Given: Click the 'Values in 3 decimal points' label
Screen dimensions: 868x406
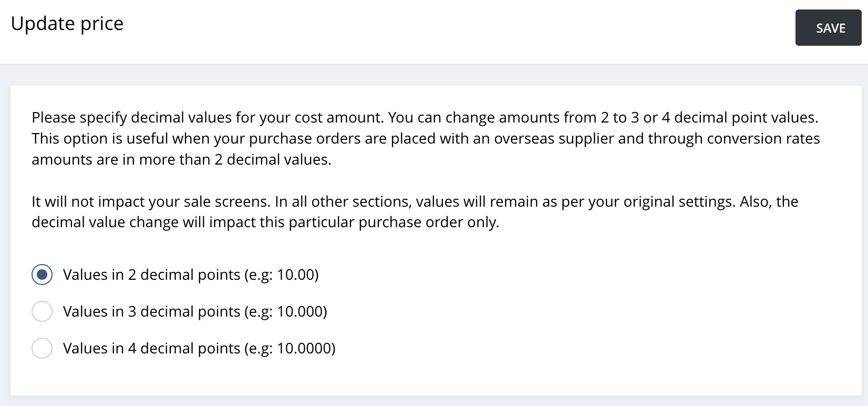Looking at the screenshot, I should (x=152, y=311).
